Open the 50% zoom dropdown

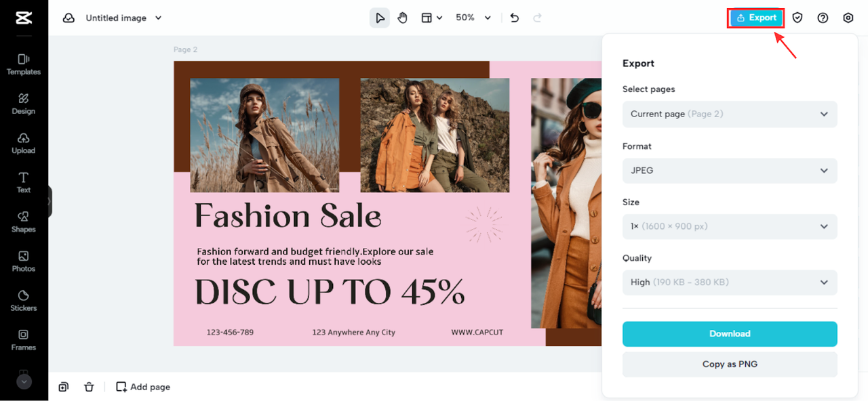[473, 18]
